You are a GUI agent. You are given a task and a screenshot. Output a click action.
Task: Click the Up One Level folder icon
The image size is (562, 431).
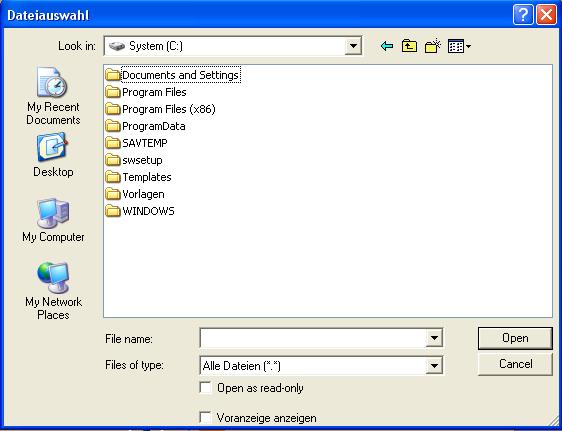point(409,46)
